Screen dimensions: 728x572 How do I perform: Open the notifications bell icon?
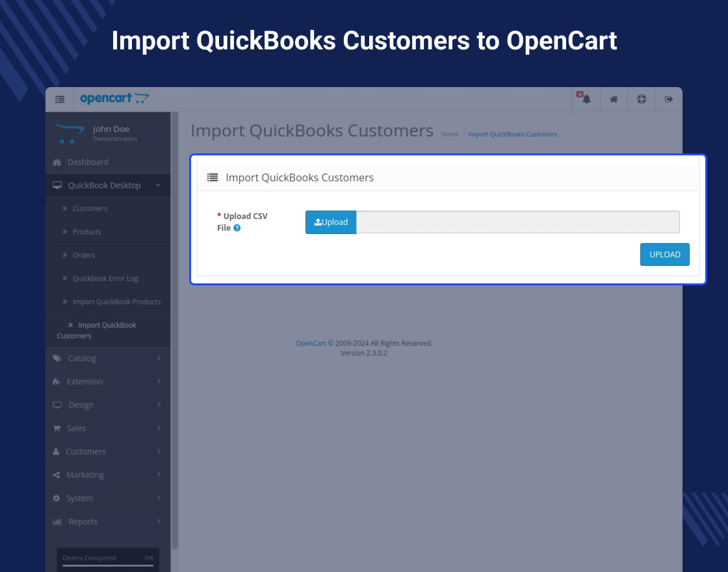[586, 99]
